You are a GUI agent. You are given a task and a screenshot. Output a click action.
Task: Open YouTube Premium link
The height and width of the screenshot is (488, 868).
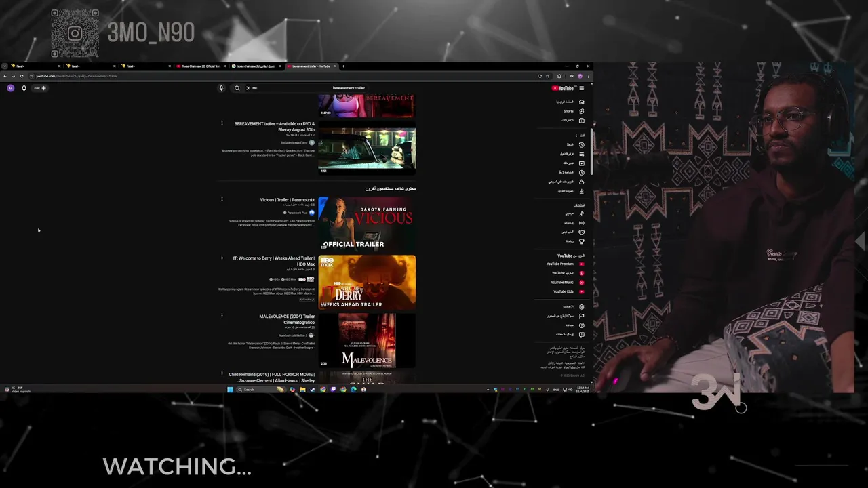(565, 264)
